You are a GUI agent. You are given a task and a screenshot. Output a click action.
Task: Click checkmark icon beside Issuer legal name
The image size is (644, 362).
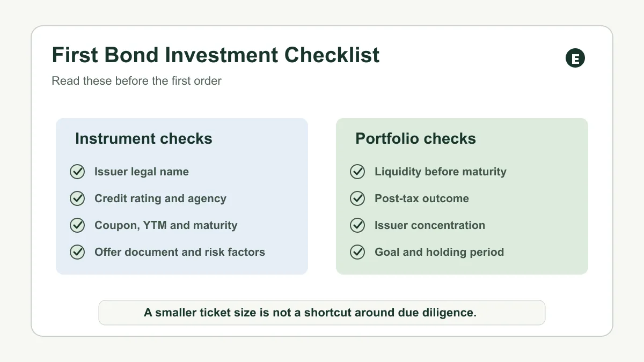pyautogui.click(x=77, y=172)
